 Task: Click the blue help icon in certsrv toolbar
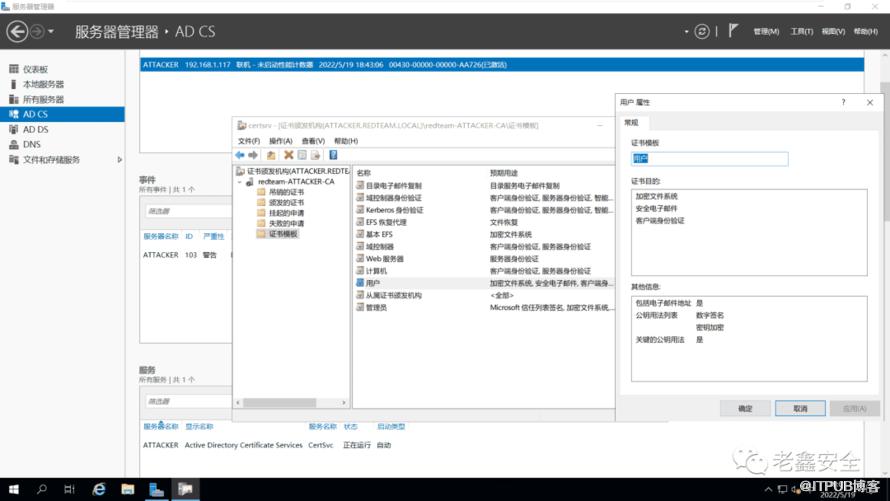point(333,155)
